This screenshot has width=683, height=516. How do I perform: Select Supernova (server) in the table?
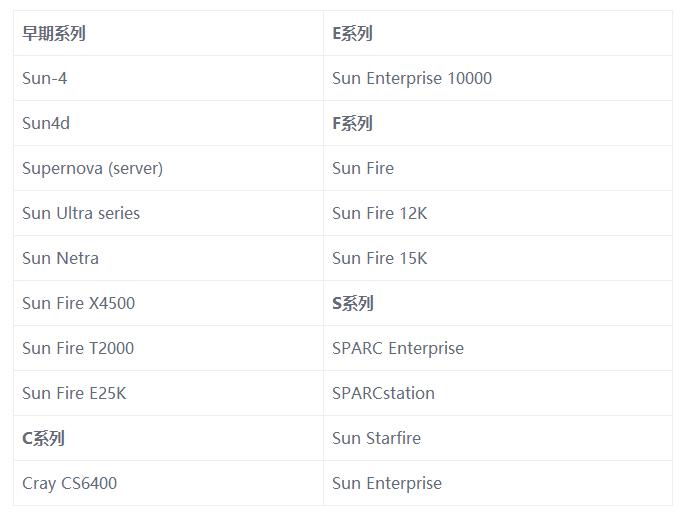click(92, 168)
